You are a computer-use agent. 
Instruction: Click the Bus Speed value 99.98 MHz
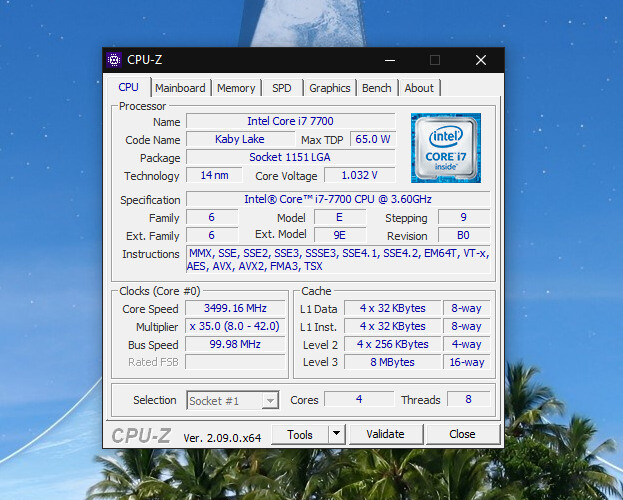(235, 344)
